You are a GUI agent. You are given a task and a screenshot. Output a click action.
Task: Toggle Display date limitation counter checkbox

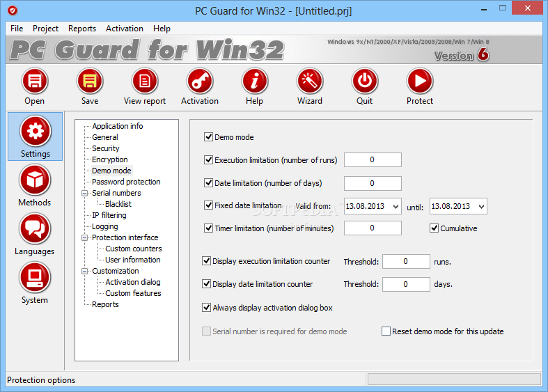[206, 283]
